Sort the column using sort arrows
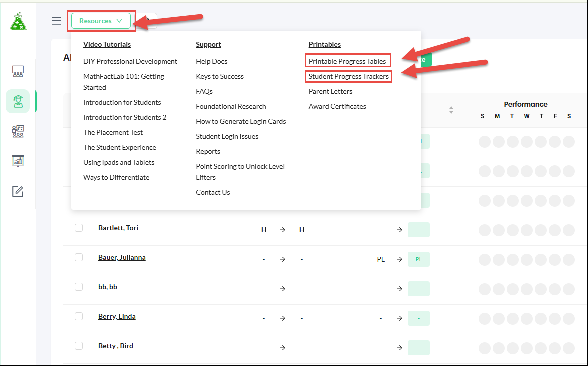The image size is (588, 366). tap(451, 110)
